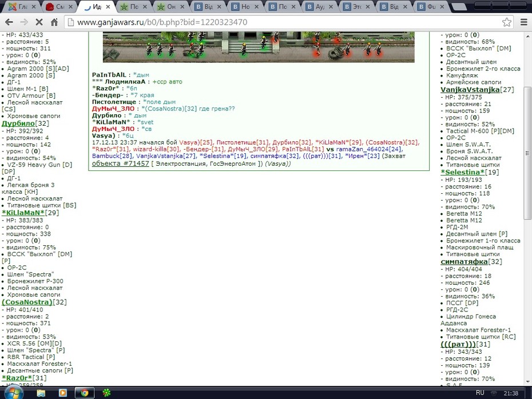Select 'OTV Armour [B]' item text
Viewport: 532px width, 399px height.
pyautogui.click(x=31, y=95)
